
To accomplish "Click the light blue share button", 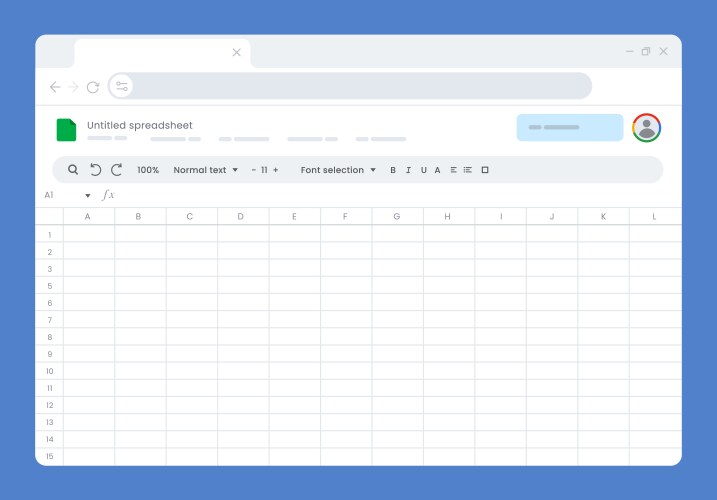I will point(569,128).
